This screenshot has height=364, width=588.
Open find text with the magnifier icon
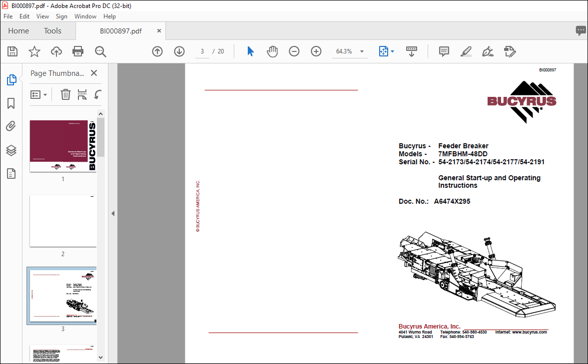pos(100,51)
